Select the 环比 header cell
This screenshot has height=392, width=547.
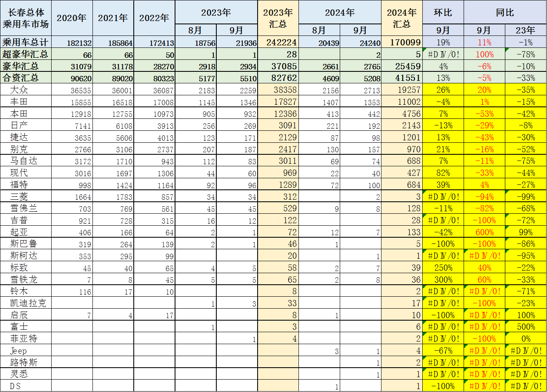443,12
